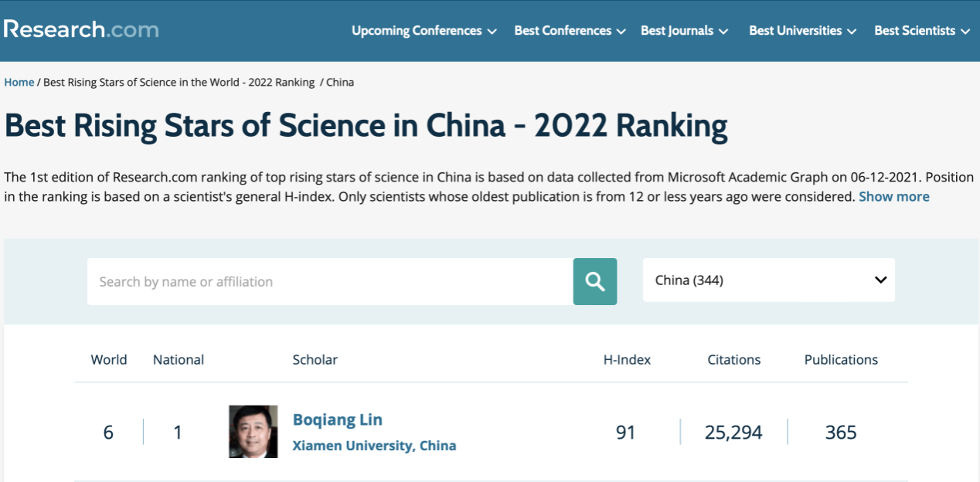Click the Xiamen University, China affiliation
Image resolution: width=980 pixels, height=482 pixels.
coord(374,446)
